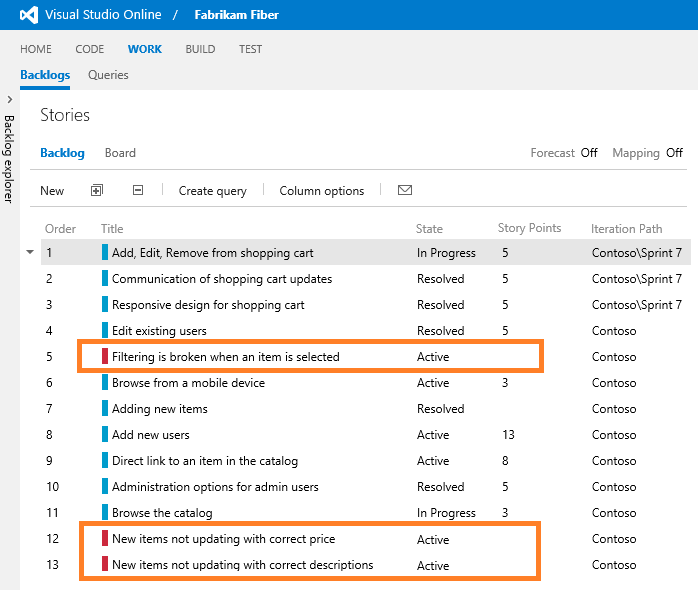Sort by Iteration Path column header

coord(626,229)
